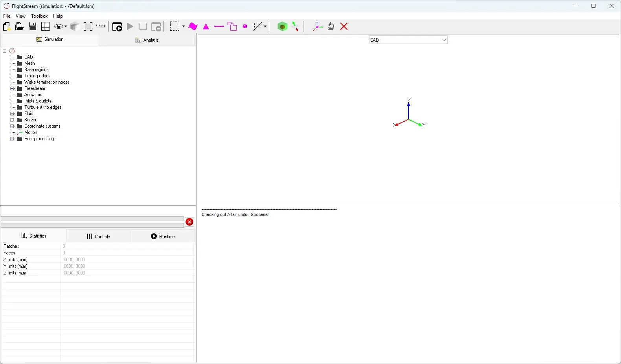
Task: Open an existing simulation file
Action: (19, 26)
